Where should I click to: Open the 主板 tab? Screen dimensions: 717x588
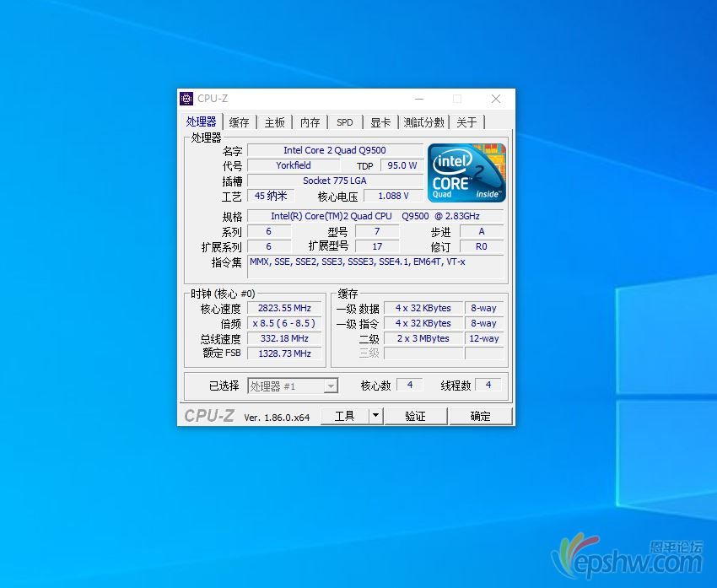pos(274,122)
